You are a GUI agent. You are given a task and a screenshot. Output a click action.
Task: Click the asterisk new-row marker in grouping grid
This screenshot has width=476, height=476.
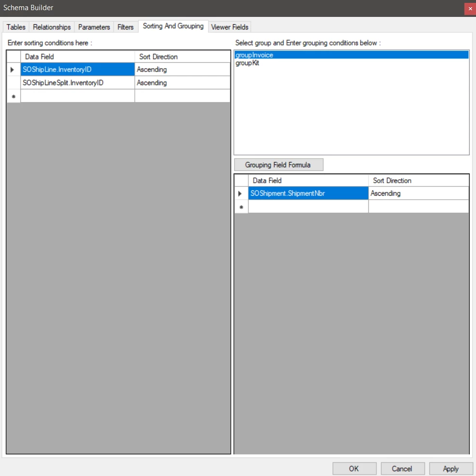point(240,206)
